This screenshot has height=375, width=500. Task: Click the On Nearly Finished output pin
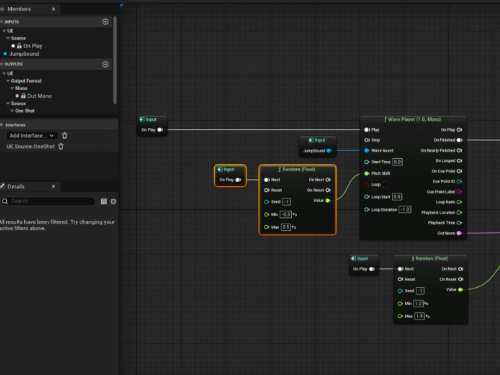click(x=459, y=150)
